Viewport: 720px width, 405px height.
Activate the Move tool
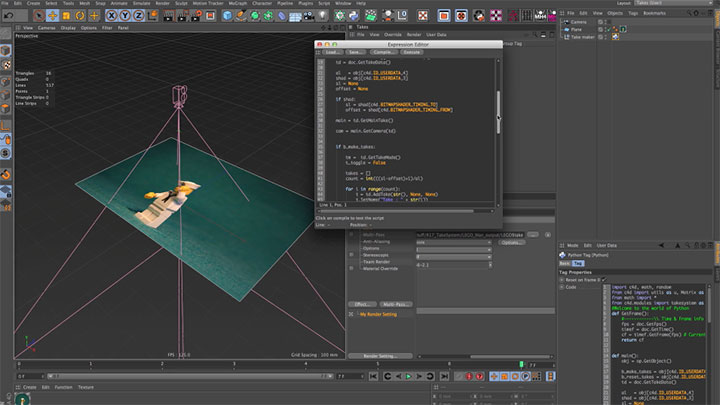pyautogui.click(x=52, y=16)
